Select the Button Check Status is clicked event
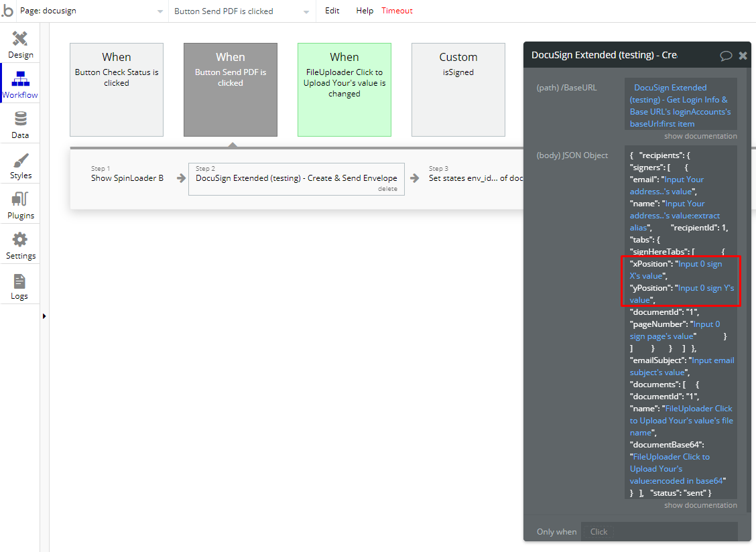The image size is (756, 552). pos(117,90)
